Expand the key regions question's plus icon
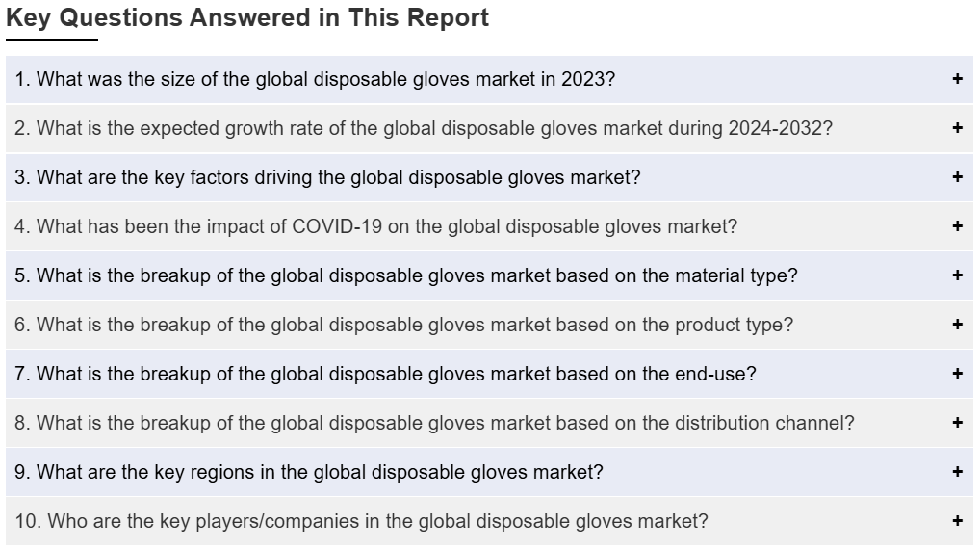 957,472
